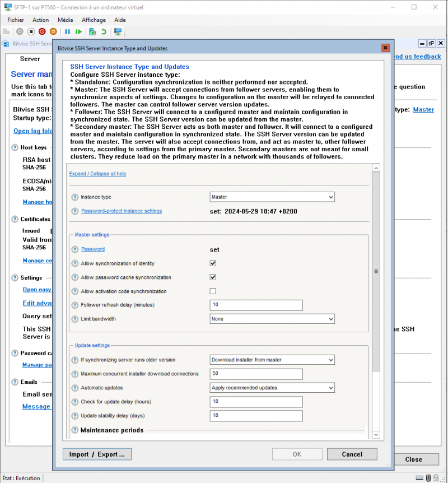Click the Pause toolbar icon
448x483 pixels.
click(67, 32)
